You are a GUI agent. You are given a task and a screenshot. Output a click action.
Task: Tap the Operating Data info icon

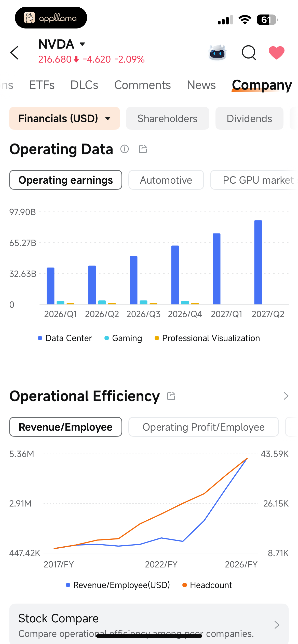(x=125, y=149)
